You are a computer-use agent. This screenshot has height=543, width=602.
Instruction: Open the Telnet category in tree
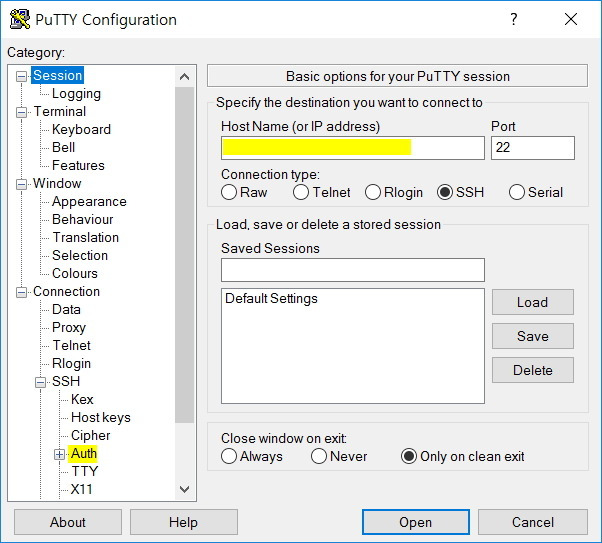click(71, 346)
